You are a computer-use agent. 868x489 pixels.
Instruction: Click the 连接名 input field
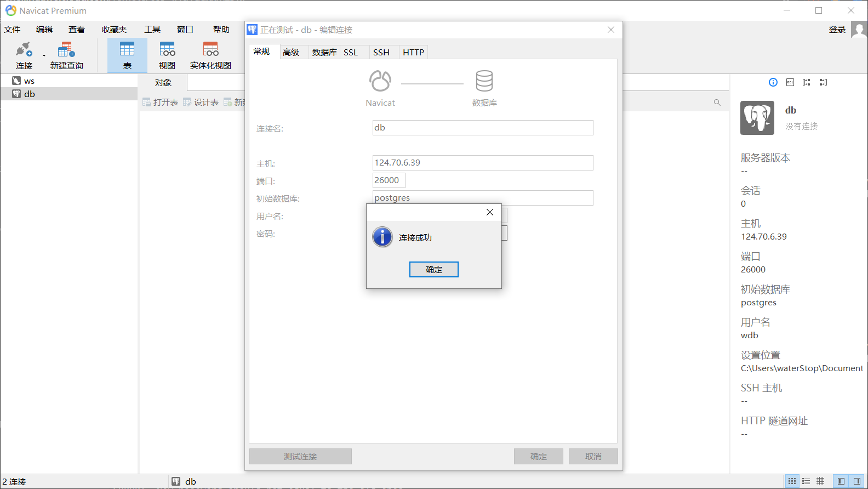click(x=483, y=128)
